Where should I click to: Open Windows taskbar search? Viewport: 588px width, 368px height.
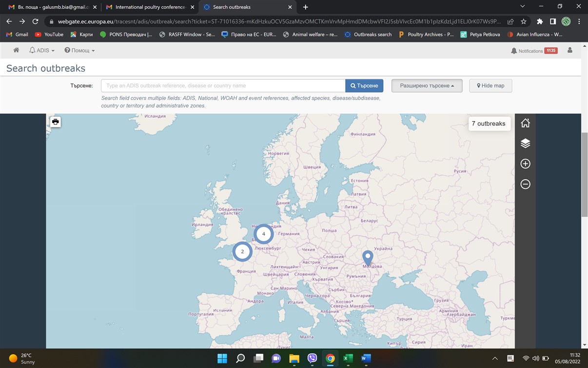click(x=240, y=358)
